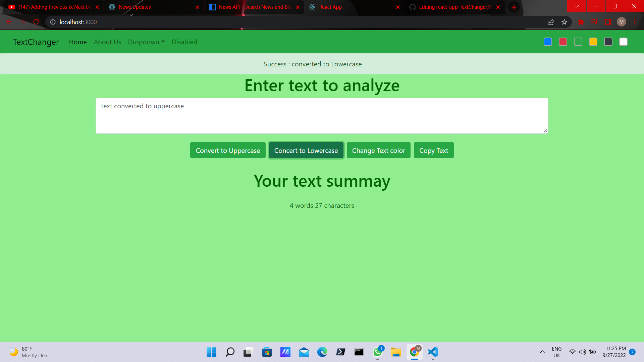Open File Explorer from taskbar

pyautogui.click(x=396, y=352)
